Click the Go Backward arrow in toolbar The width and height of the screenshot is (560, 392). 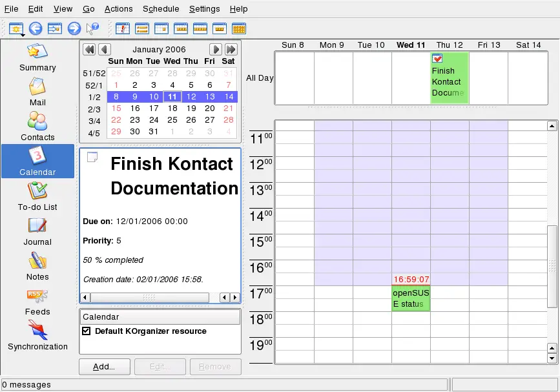coord(36,28)
